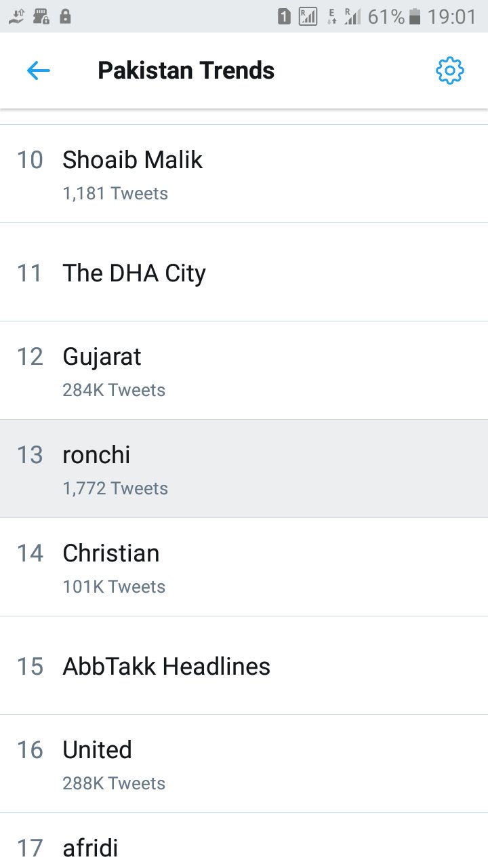Tap the lock icon in status bar
Screen dimensions: 488x868
point(65,16)
